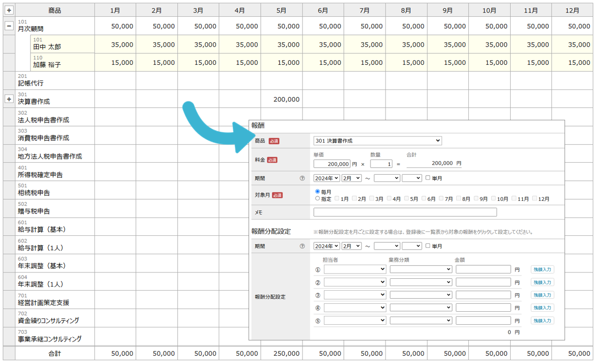Viewport: 597px width, 364px height.
Task: Open the 2024年 start year dropdown under 報酬
Action: [326, 178]
